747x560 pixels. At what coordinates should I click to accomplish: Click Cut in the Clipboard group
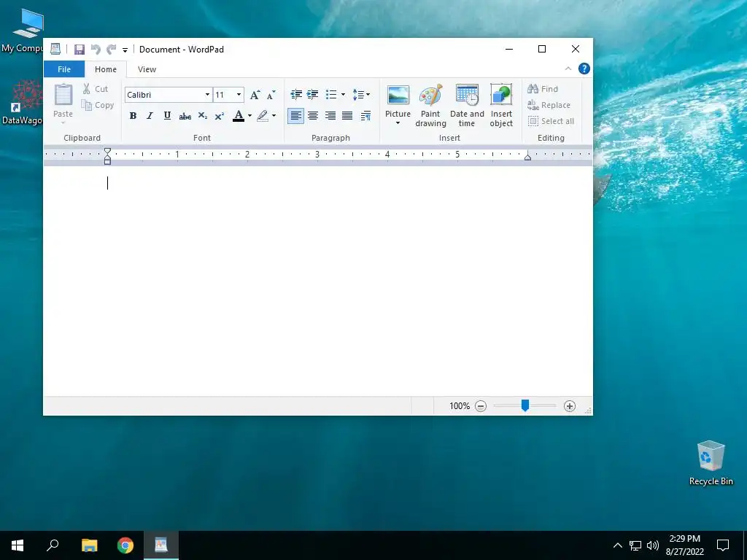(x=96, y=88)
